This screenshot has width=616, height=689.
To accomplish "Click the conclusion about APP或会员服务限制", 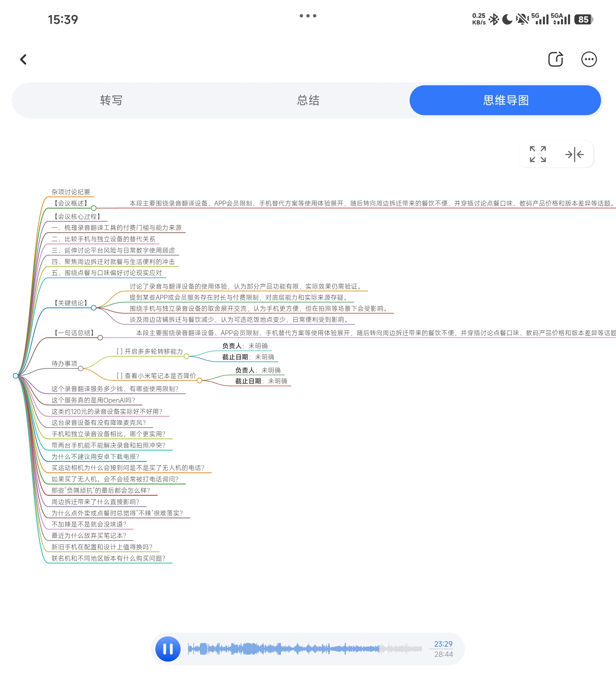I will [x=240, y=297].
